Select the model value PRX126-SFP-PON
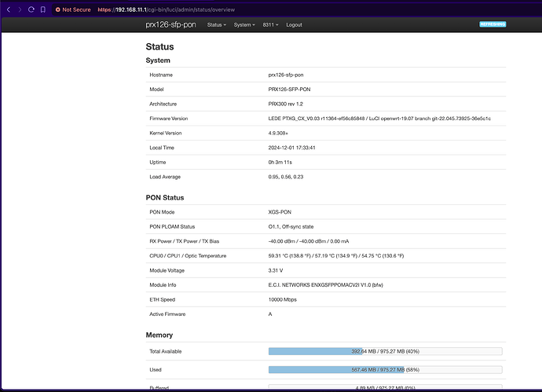542x392 pixels. click(x=289, y=90)
